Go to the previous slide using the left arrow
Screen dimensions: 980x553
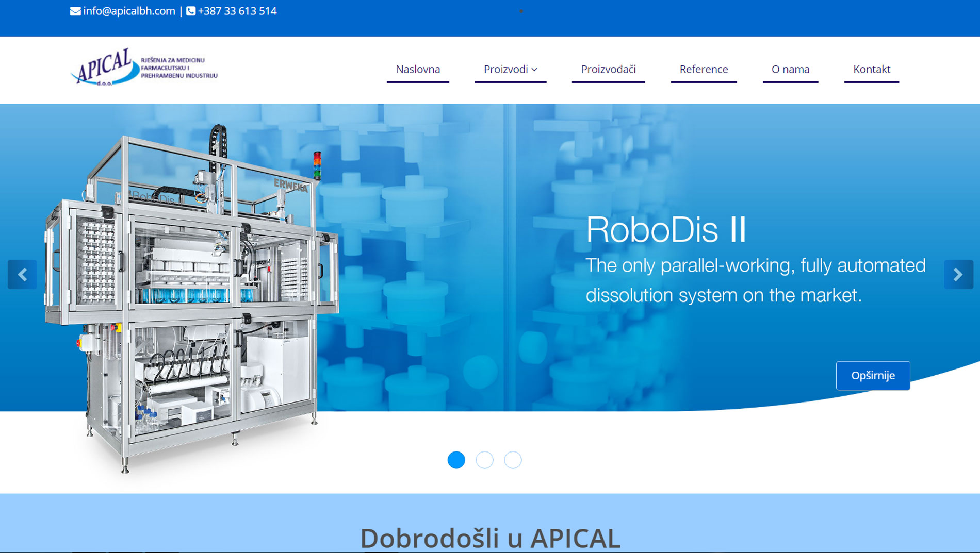tap(22, 274)
